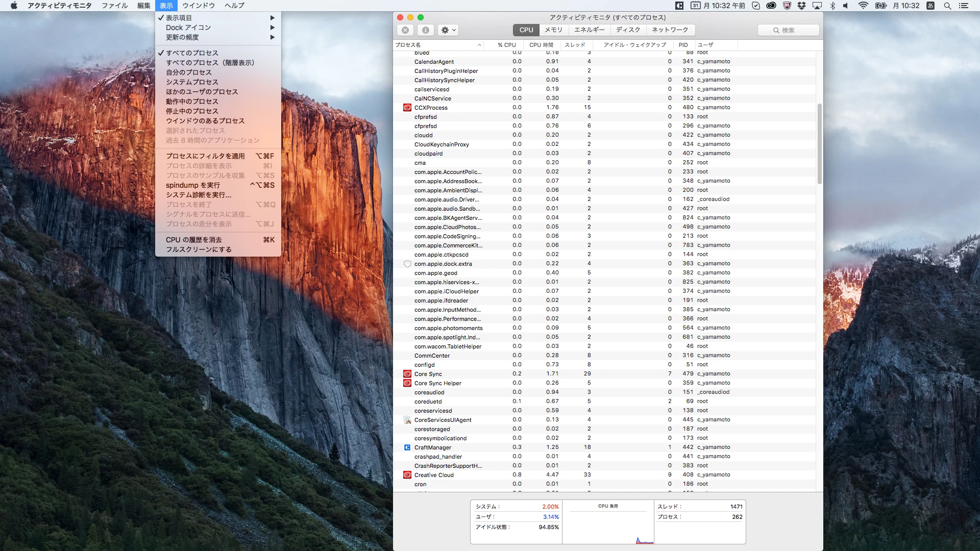Select 自分のプロセス menu option
Viewport: 980px width, 551px height.
pyautogui.click(x=188, y=72)
